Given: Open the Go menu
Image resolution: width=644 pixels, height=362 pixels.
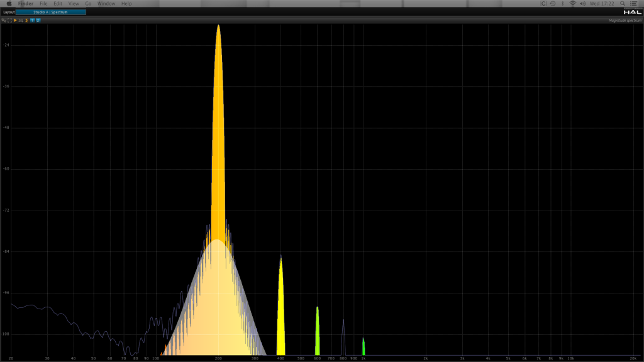Looking at the screenshot, I should [88, 3].
